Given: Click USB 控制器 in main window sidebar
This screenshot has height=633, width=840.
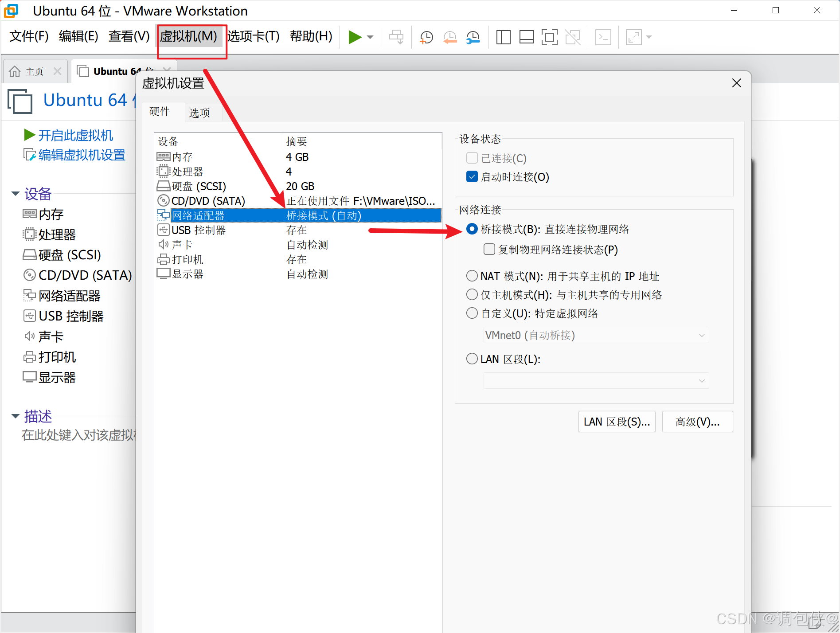Looking at the screenshot, I should [63, 316].
